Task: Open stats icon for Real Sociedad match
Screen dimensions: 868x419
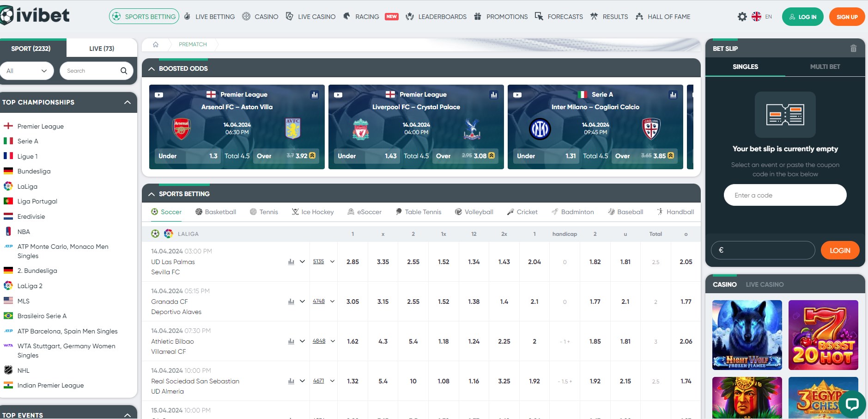Action: [291, 381]
